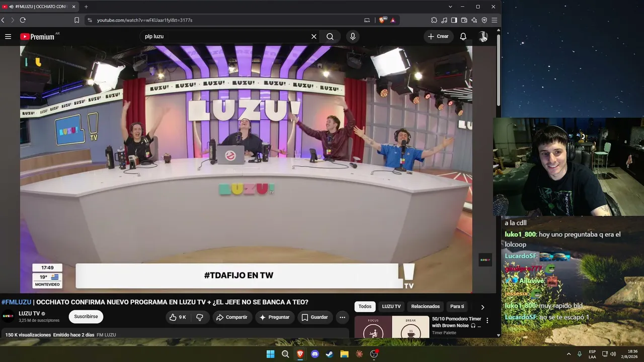Select the Todos filter chip
Viewport: 644px width, 362px height.
[x=365, y=307]
